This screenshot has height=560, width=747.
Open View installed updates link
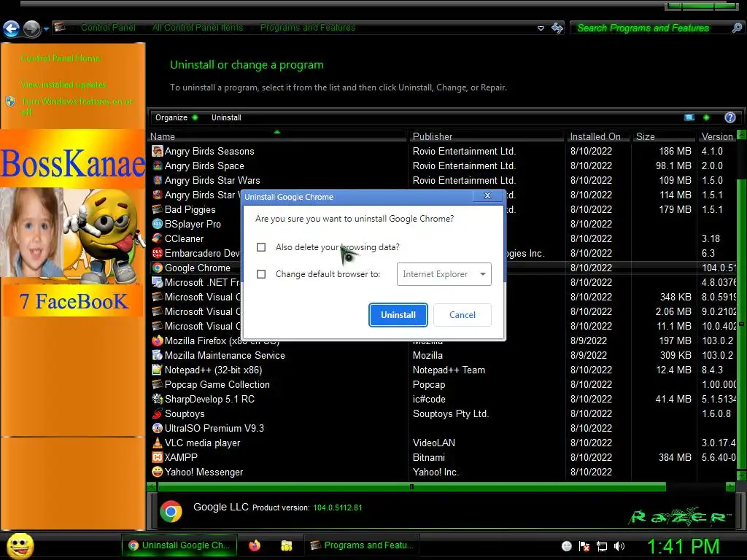[x=63, y=85]
